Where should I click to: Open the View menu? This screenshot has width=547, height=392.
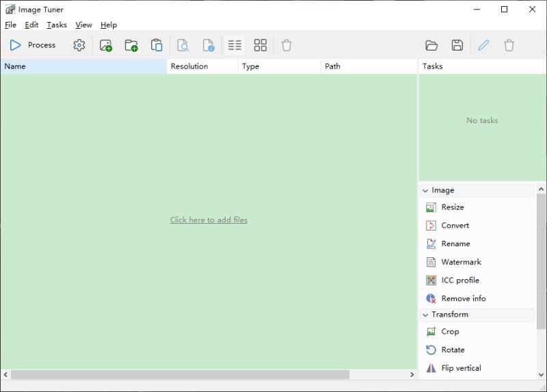pyautogui.click(x=83, y=25)
